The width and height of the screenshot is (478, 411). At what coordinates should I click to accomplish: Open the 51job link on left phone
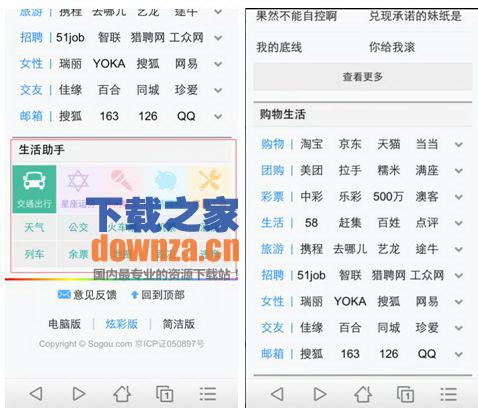[70, 37]
